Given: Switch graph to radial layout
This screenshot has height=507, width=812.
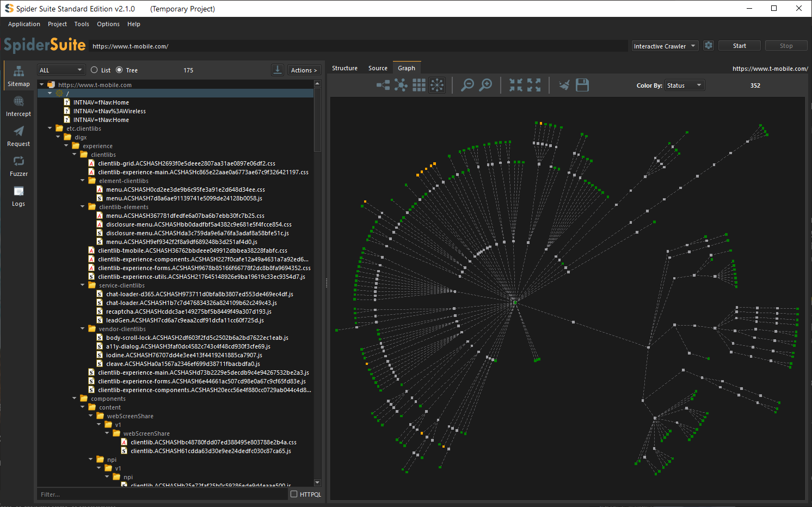Looking at the screenshot, I should pos(437,85).
